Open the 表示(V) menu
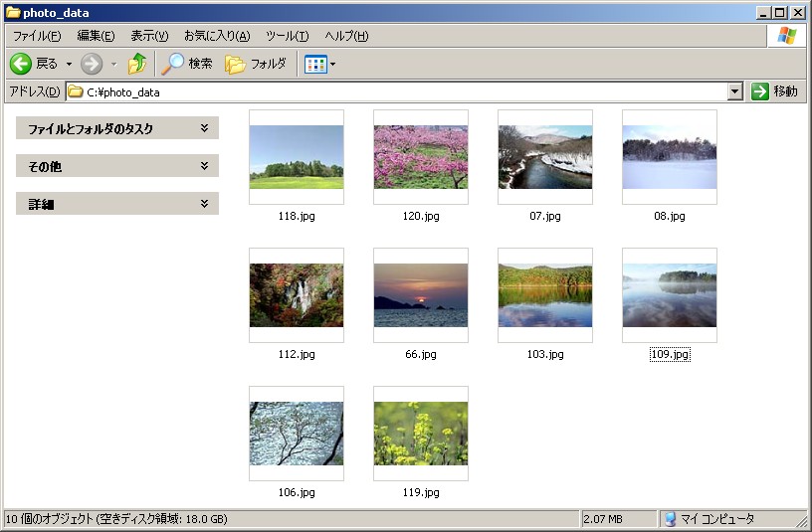Viewport: 812px width, 532px height. (149, 36)
